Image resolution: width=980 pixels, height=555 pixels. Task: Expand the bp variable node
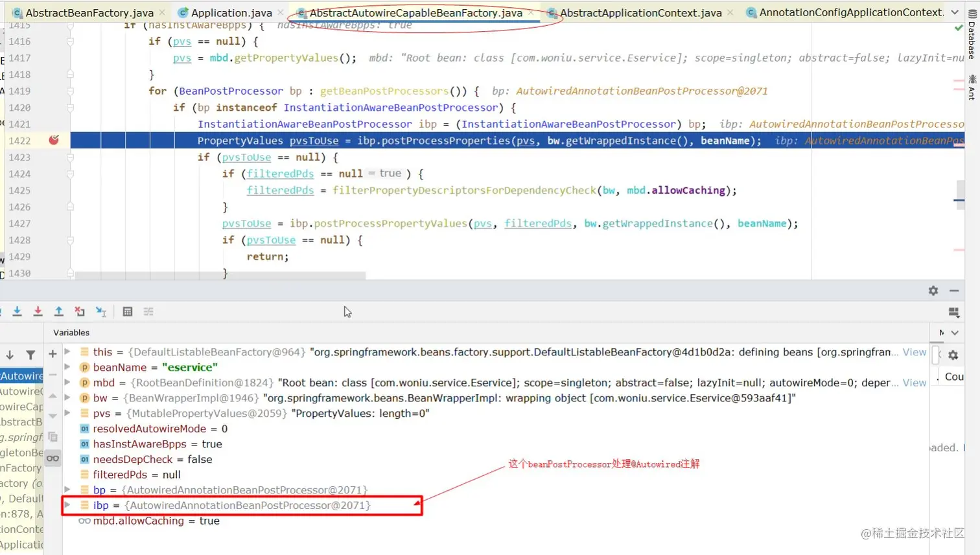(x=67, y=490)
